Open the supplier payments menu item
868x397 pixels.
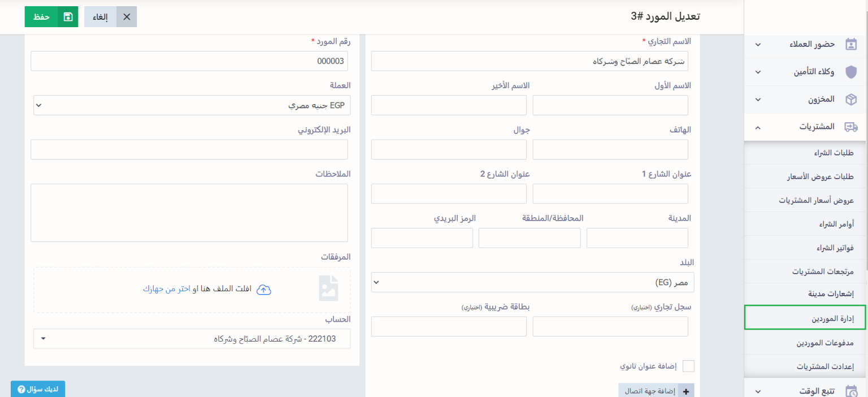(825, 343)
